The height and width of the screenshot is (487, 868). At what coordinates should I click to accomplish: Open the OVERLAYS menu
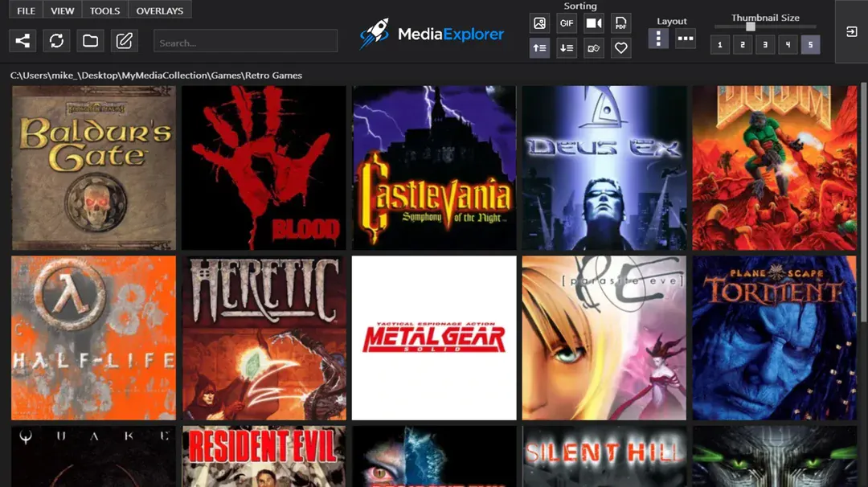(160, 10)
